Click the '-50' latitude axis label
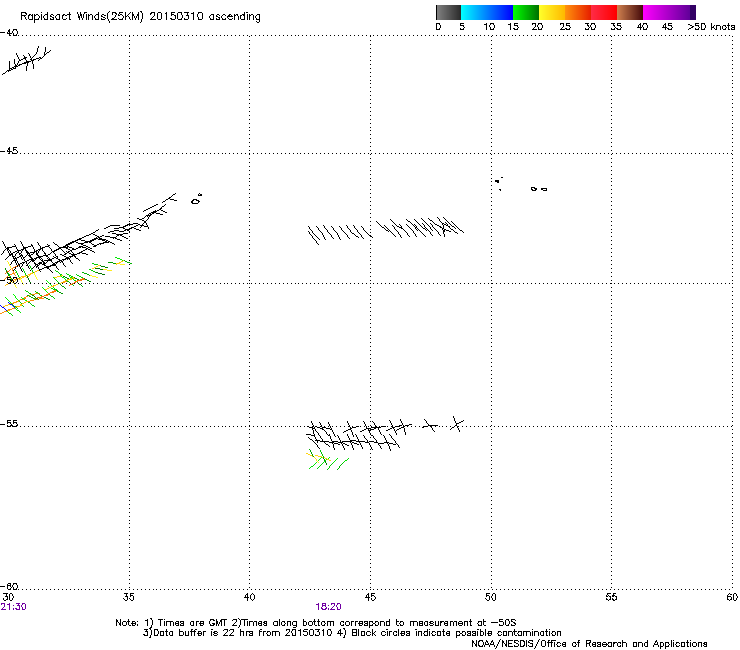 click(9, 280)
